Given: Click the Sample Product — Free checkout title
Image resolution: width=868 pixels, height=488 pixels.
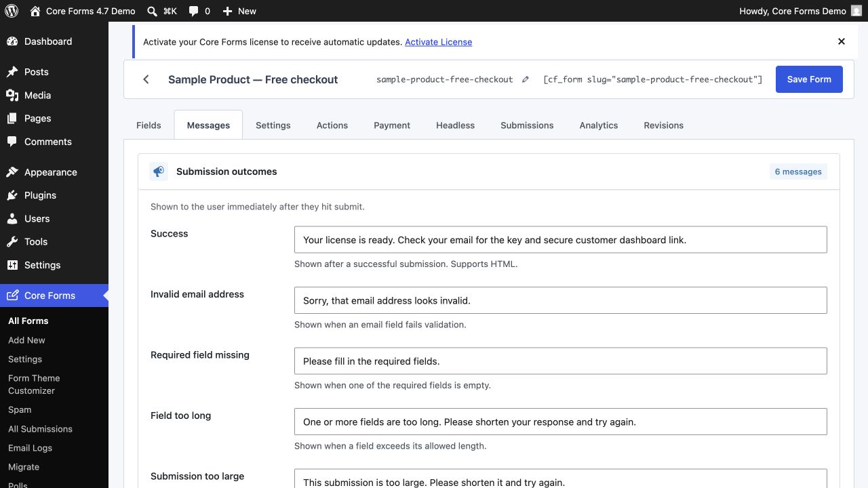Looking at the screenshot, I should [x=253, y=79].
